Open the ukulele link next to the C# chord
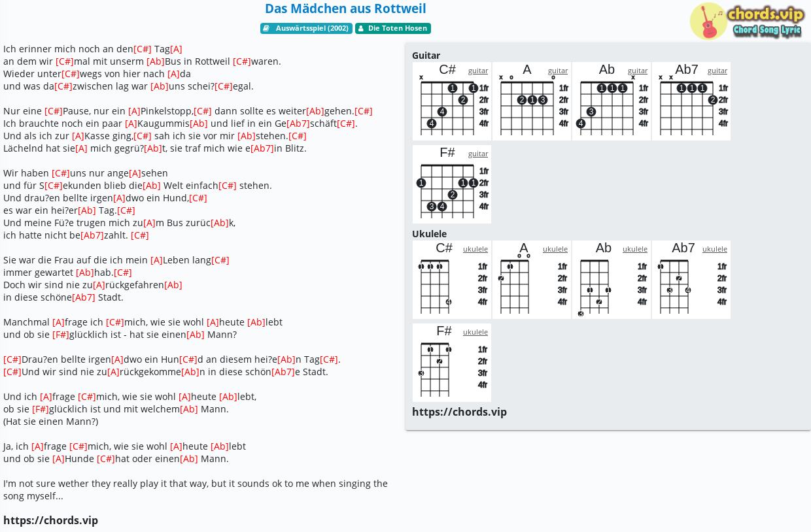Image resolution: width=811 pixels, height=532 pixels. point(475,249)
